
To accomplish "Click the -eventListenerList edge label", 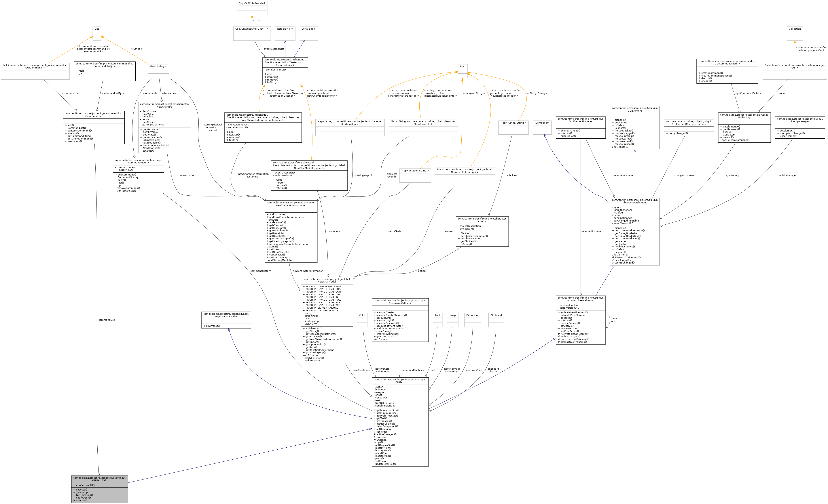I will 273,49.
